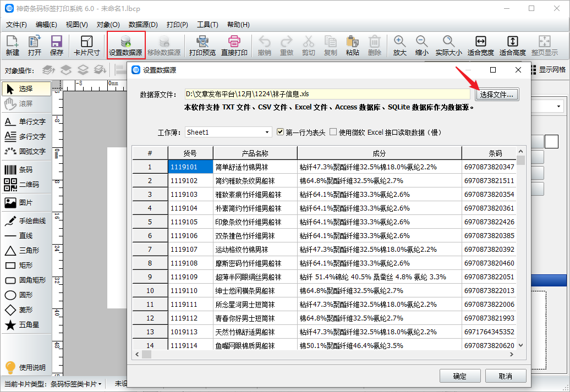The image size is (570, 392).
Task: Enable 使用微软 Excel 接口读取数据 checkbox
Action: [x=333, y=132]
